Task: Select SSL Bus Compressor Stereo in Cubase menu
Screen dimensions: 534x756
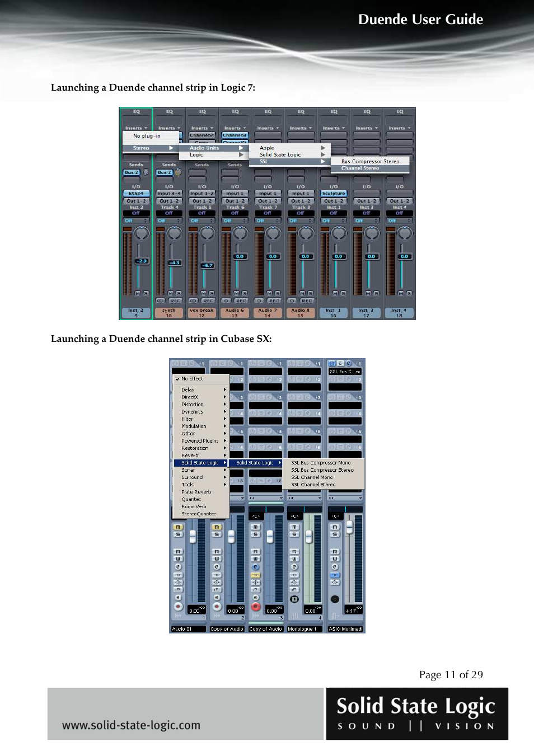Action: tap(322, 470)
